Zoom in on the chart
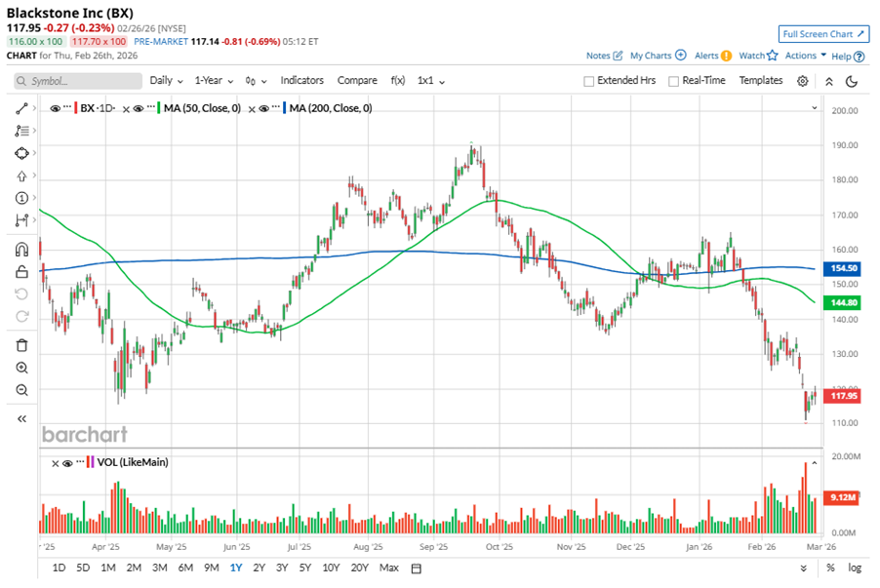Viewport: 880px width, 588px height. pyautogui.click(x=21, y=368)
